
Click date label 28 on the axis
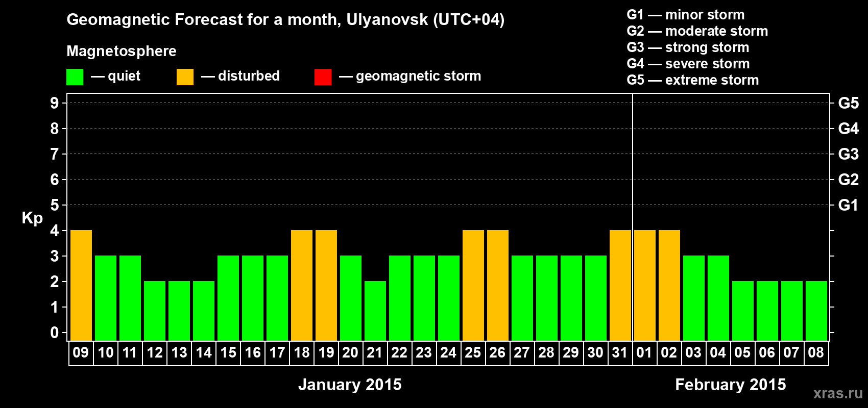click(x=546, y=353)
